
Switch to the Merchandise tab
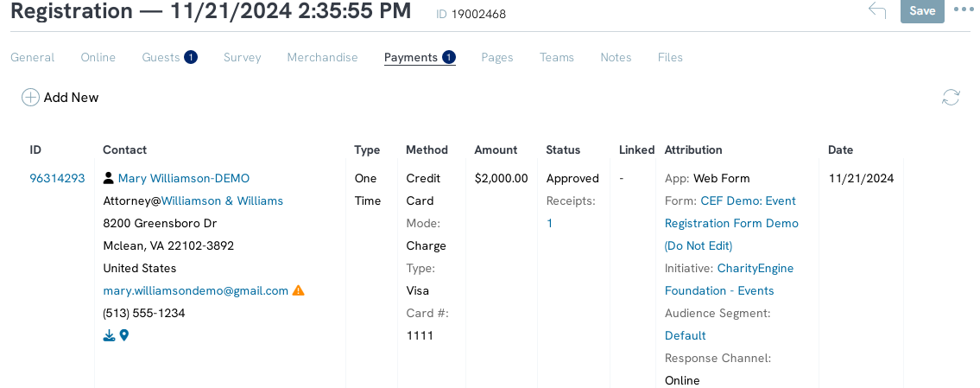323,57
